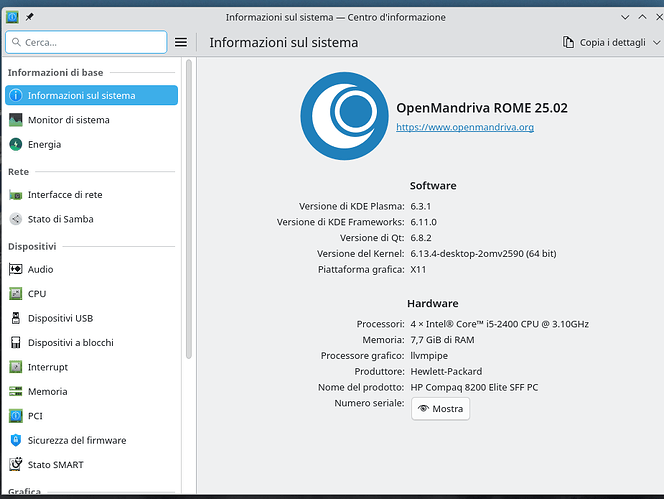Click the Centro d'informazione app icon in title bar
This screenshot has height=499, width=664.
tap(12, 17)
